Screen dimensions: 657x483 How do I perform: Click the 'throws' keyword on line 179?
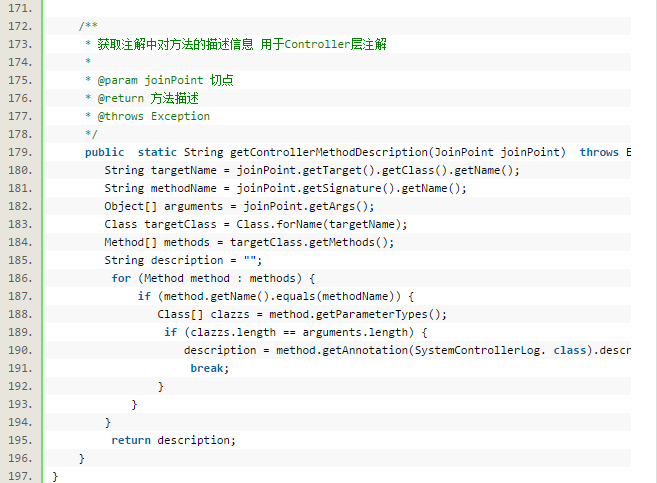tap(599, 152)
